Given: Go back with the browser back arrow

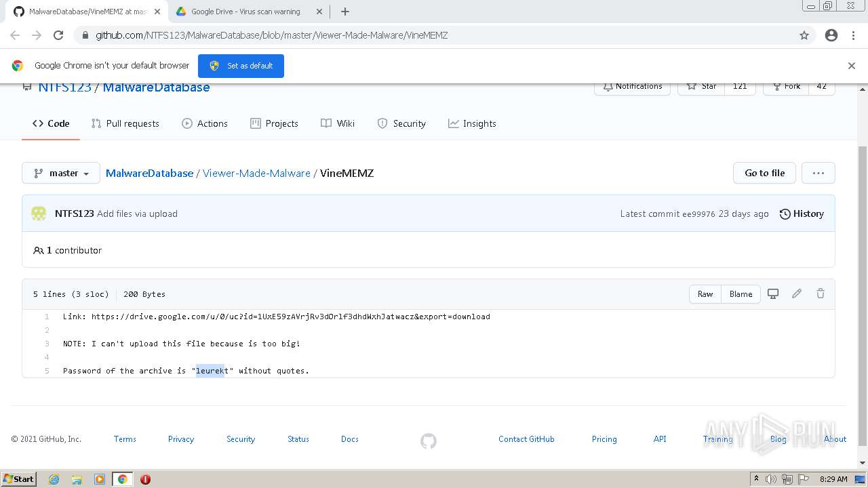Looking at the screenshot, I should click(15, 35).
